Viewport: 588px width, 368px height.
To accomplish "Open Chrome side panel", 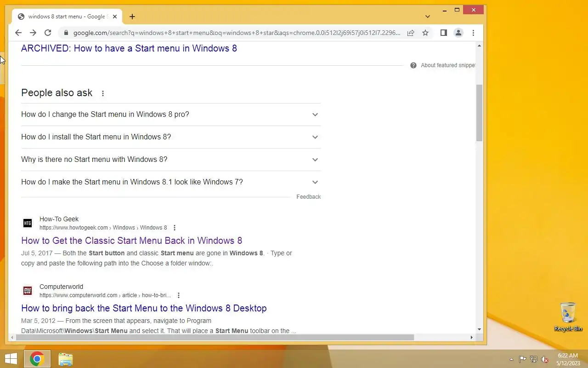I will [x=444, y=33].
